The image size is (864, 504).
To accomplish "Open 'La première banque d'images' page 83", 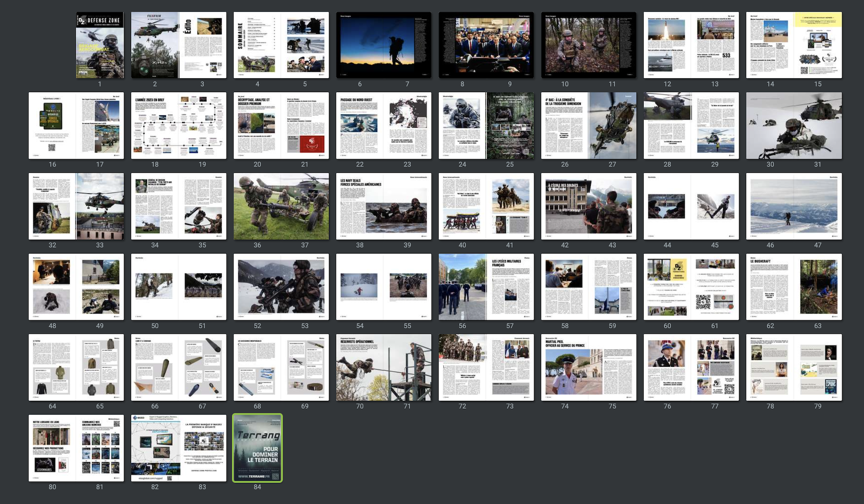I will coord(203,448).
